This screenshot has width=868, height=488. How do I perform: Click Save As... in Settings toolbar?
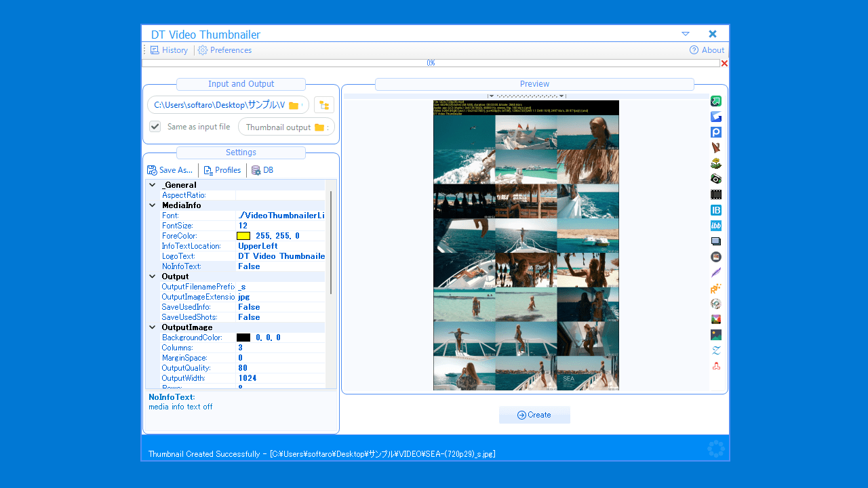(x=170, y=170)
